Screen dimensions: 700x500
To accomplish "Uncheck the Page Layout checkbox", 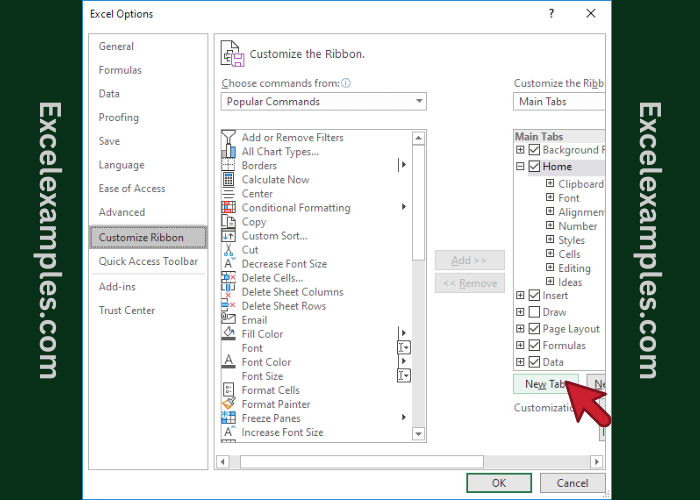I will [534, 329].
